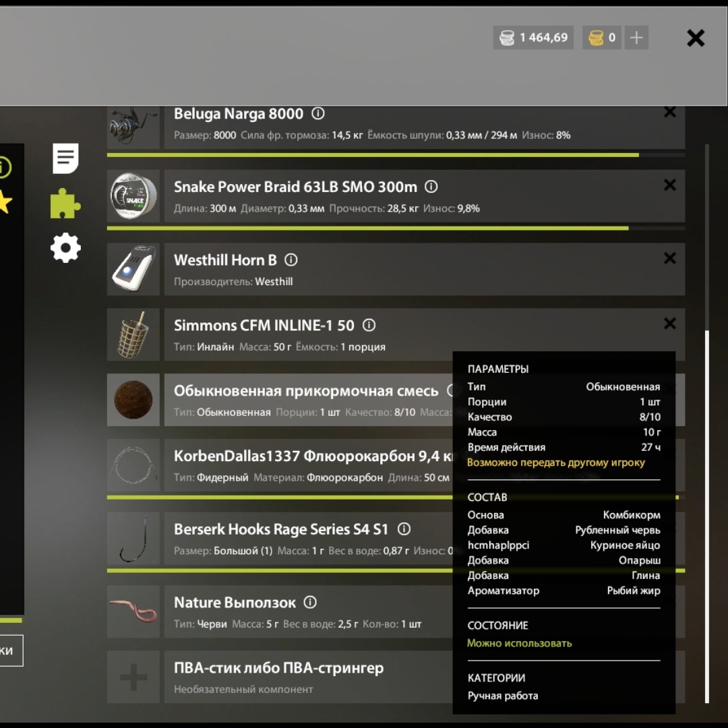Remove the Westhill Horn B alarm

(669, 258)
